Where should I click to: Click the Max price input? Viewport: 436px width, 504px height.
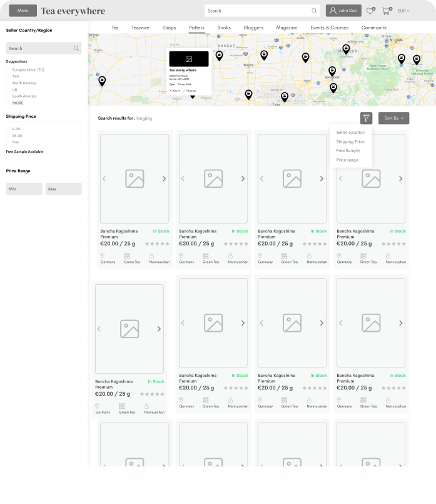click(64, 188)
